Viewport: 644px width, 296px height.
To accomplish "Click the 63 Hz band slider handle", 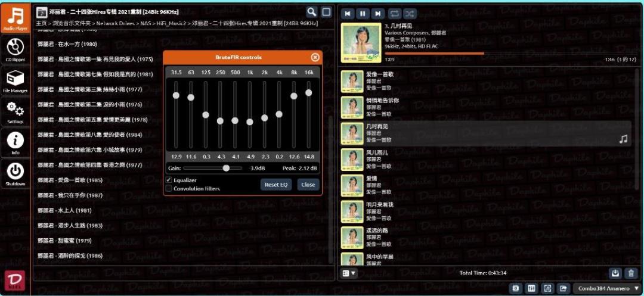I will [x=191, y=97].
